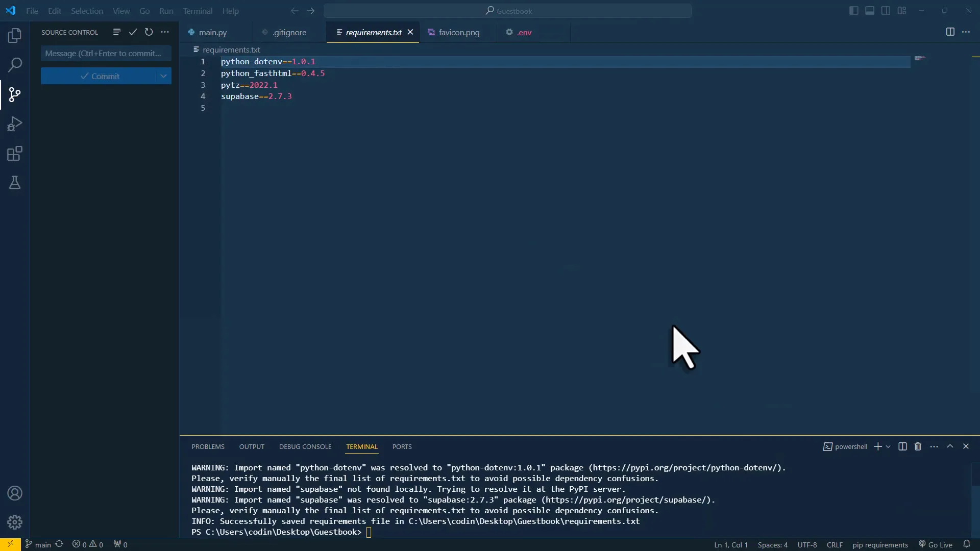This screenshot has width=980, height=551.
Task: Click the view as tree/list icon in Source Control
Action: pos(117,32)
